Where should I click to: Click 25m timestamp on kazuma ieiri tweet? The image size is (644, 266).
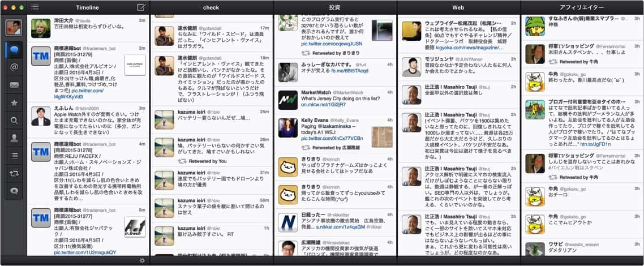point(264,111)
